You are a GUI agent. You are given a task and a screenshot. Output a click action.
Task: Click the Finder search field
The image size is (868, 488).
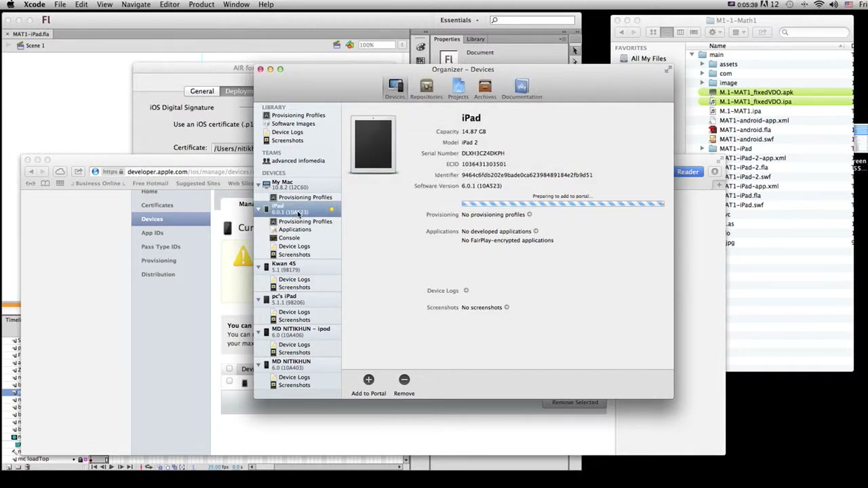[813, 33]
